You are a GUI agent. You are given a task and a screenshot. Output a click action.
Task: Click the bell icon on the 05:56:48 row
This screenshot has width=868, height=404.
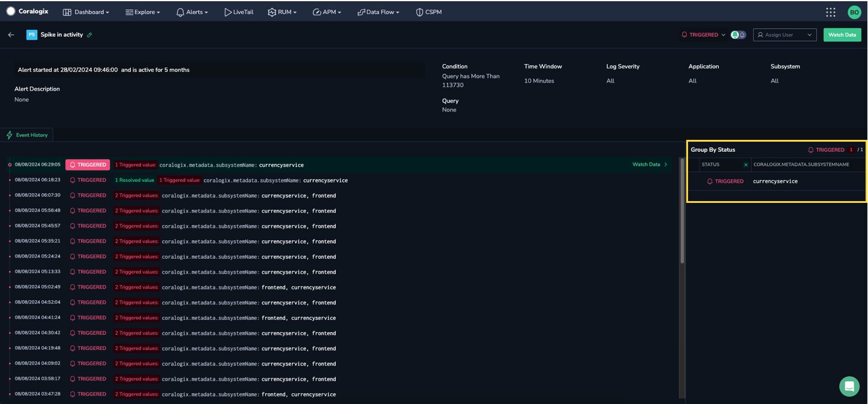point(73,211)
